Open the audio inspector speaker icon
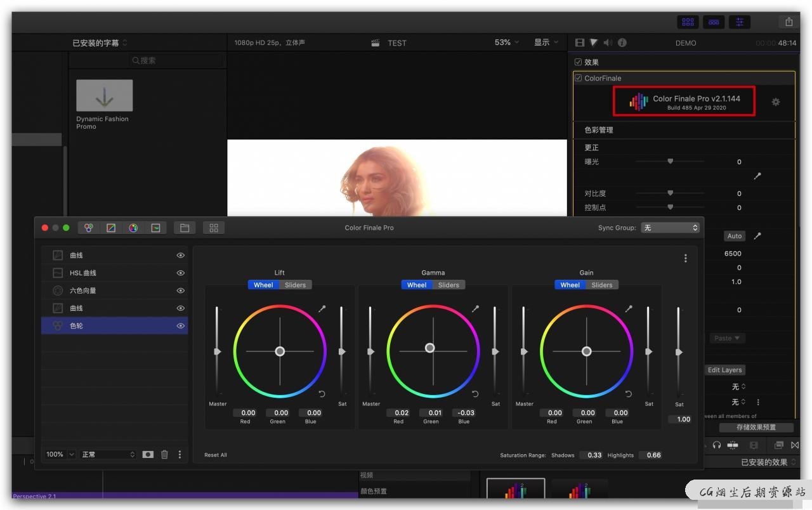The height and width of the screenshot is (510, 812). [x=608, y=43]
